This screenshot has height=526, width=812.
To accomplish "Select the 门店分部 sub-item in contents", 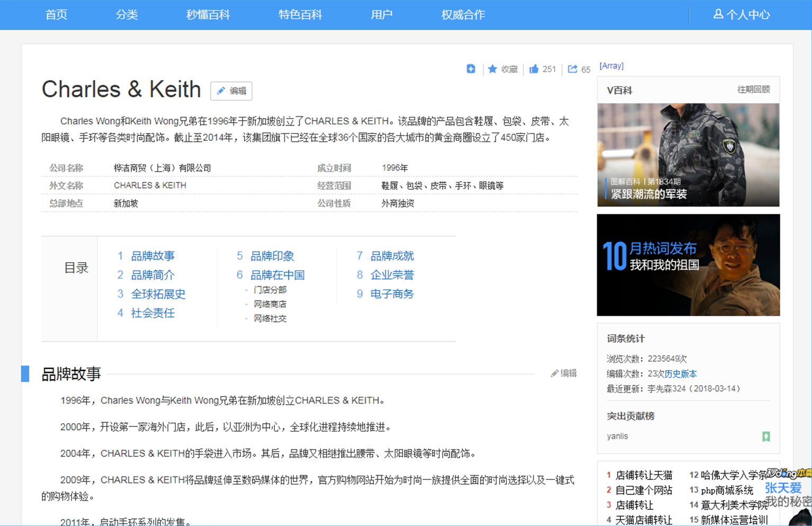I will [270, 290].
